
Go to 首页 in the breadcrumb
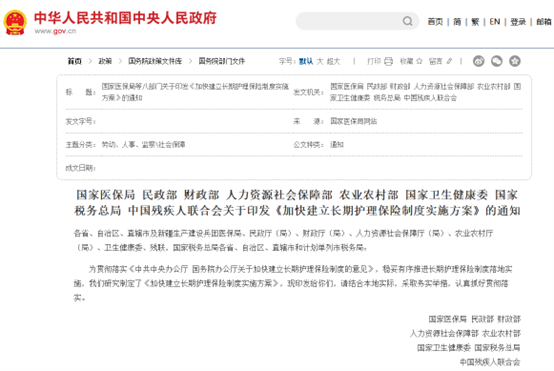click(x=75, y=61)
